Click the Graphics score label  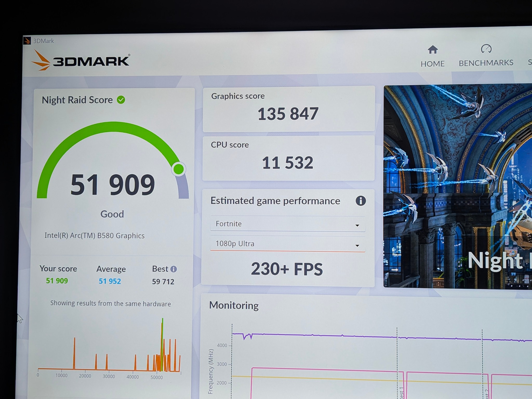pyautogui.click(x=238, y=96)
